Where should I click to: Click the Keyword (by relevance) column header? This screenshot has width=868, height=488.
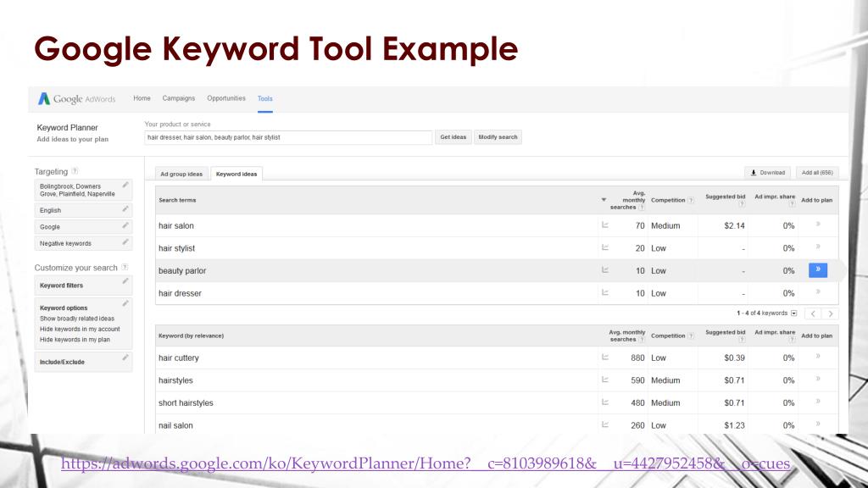191,335
